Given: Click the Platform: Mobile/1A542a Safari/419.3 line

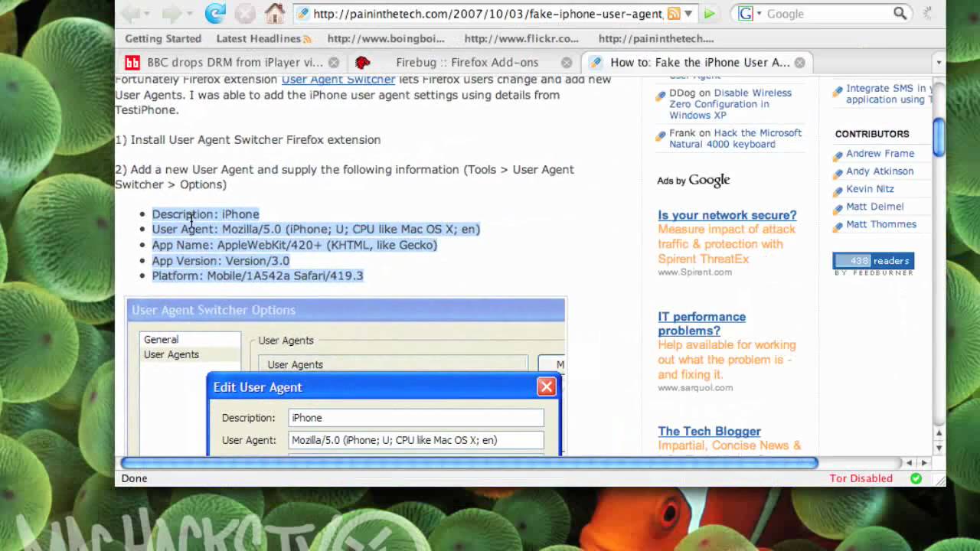Looking at the screenshot, I should click(257, 275).
